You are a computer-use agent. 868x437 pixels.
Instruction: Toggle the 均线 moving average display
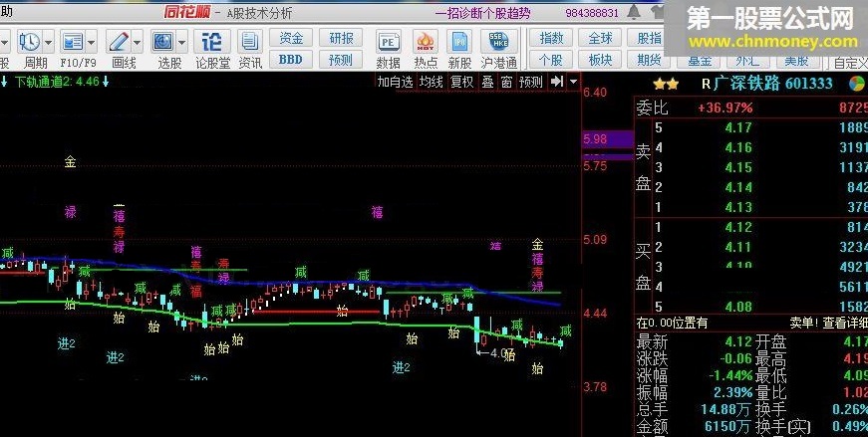[x=431, y=82]
